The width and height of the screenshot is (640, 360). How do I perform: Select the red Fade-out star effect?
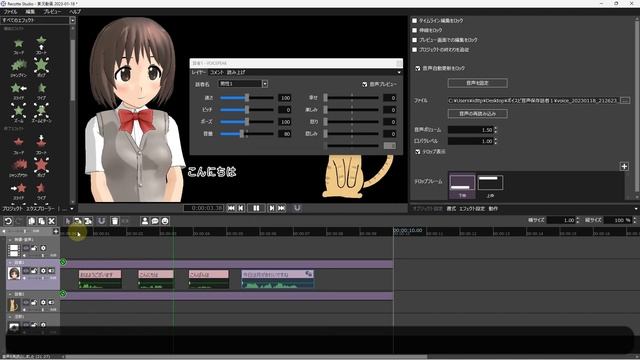[18, 142]
